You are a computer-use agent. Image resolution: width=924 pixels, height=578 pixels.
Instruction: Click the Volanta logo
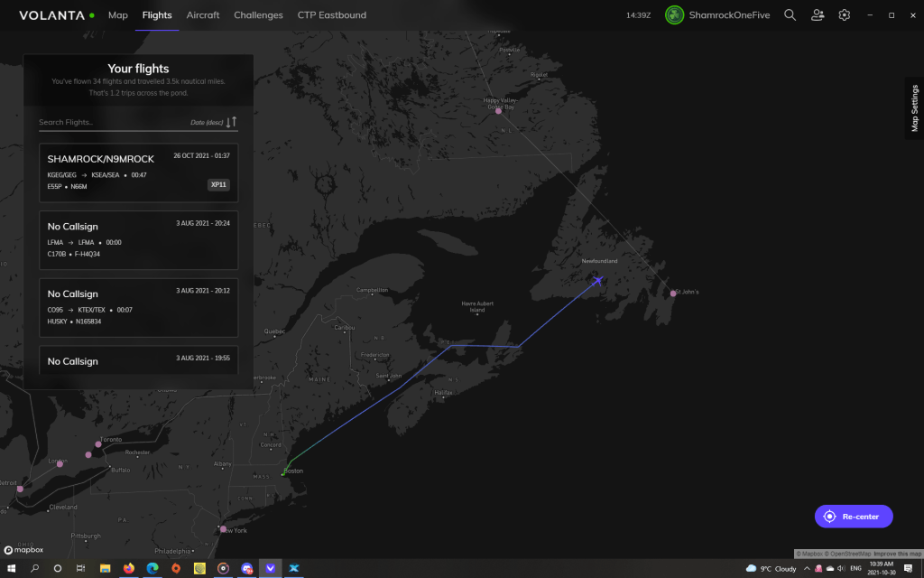56,15
